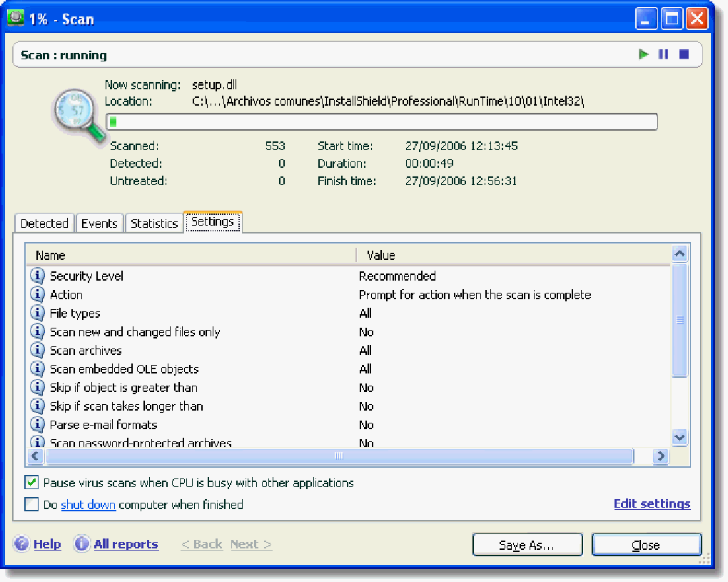Click the scroll left arrow
The width and height of the screenshot is (728, 582).
point(35,456)
